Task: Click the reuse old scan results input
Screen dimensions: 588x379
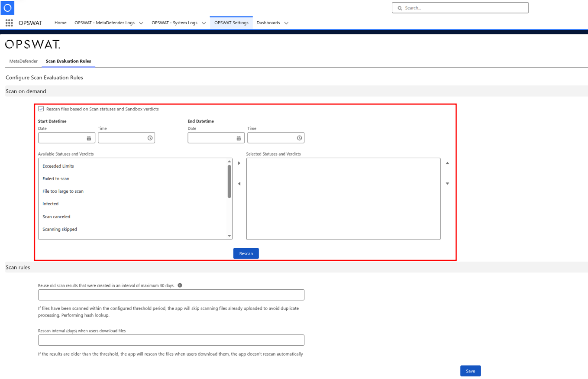Action: pyautogui.click(x=171, y=295)
